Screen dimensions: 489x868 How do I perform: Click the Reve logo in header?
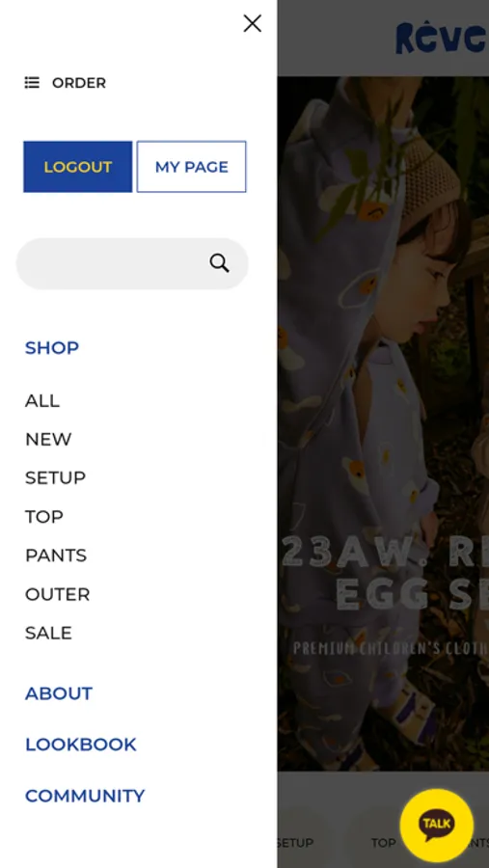(x=442, y=38)
